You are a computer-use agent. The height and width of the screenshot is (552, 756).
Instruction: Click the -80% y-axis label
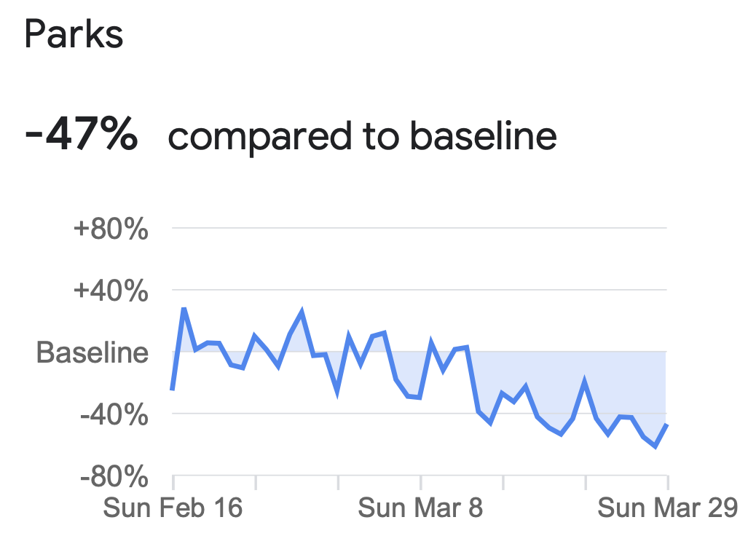[114, 477]
